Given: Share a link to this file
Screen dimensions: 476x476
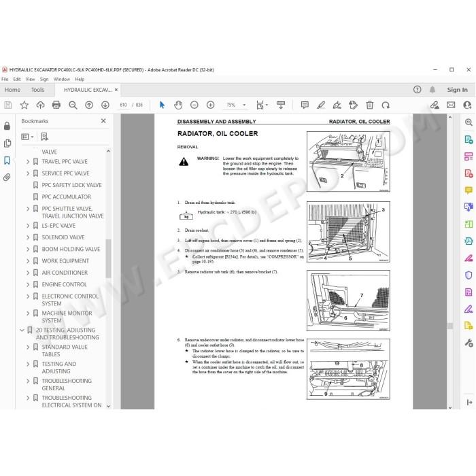Looking at the screenshot, I should 435,105.
